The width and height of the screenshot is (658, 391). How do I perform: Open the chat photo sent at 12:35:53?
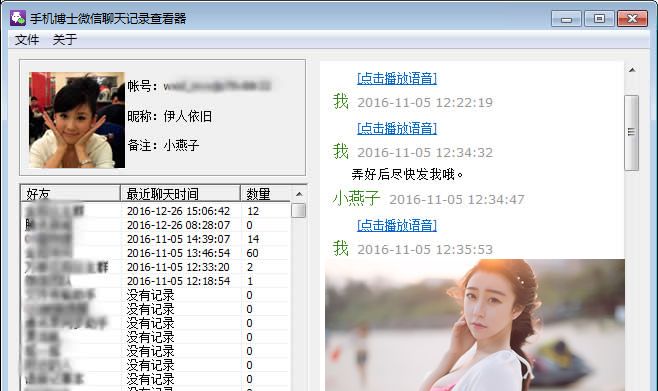[475, 325]
